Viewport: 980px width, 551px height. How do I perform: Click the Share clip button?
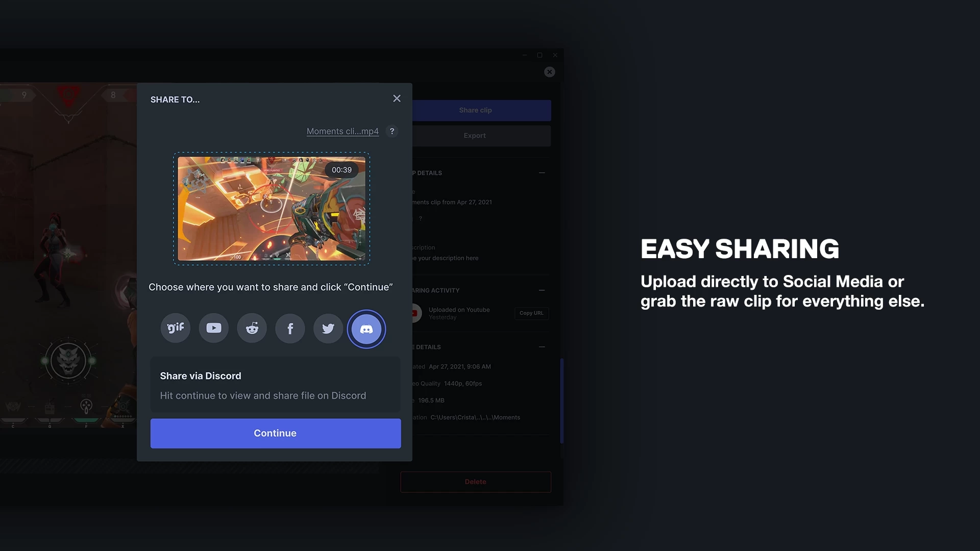[x=475, y=110]
